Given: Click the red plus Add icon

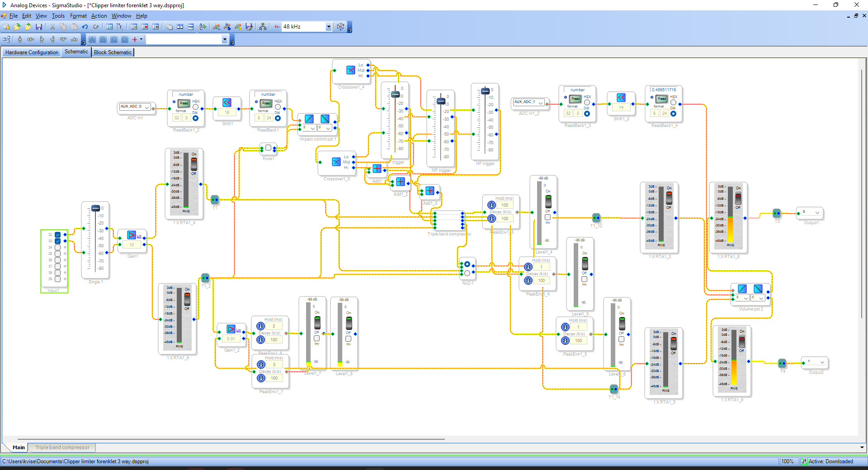Looking at the screenshot, I should pyautogui.click(x=135, y=39).
